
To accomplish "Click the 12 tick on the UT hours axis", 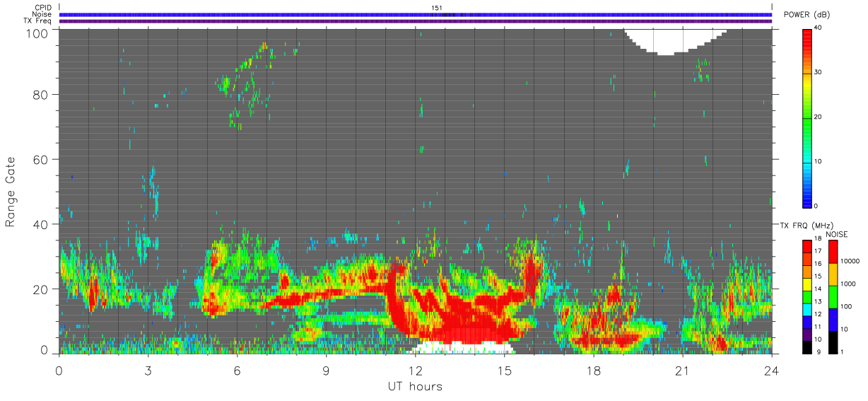I will click(416, 371).
